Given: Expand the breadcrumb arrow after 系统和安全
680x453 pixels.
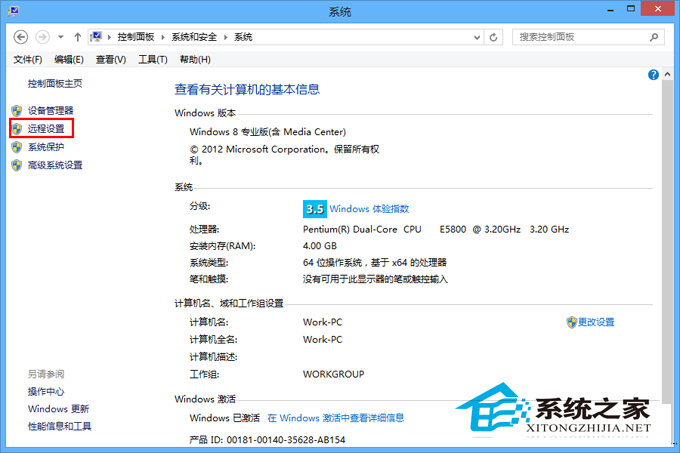Looking at the screenshot, I should tap(226, 37).
